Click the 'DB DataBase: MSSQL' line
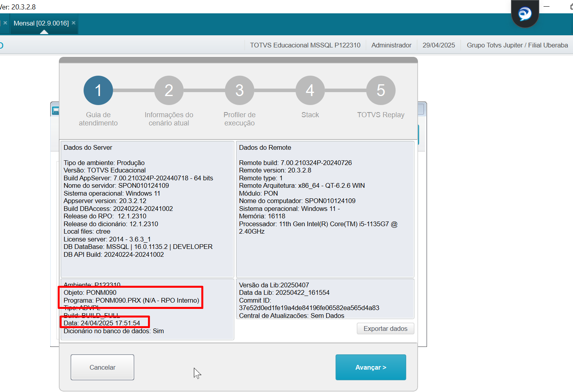 tap(138, 247)
